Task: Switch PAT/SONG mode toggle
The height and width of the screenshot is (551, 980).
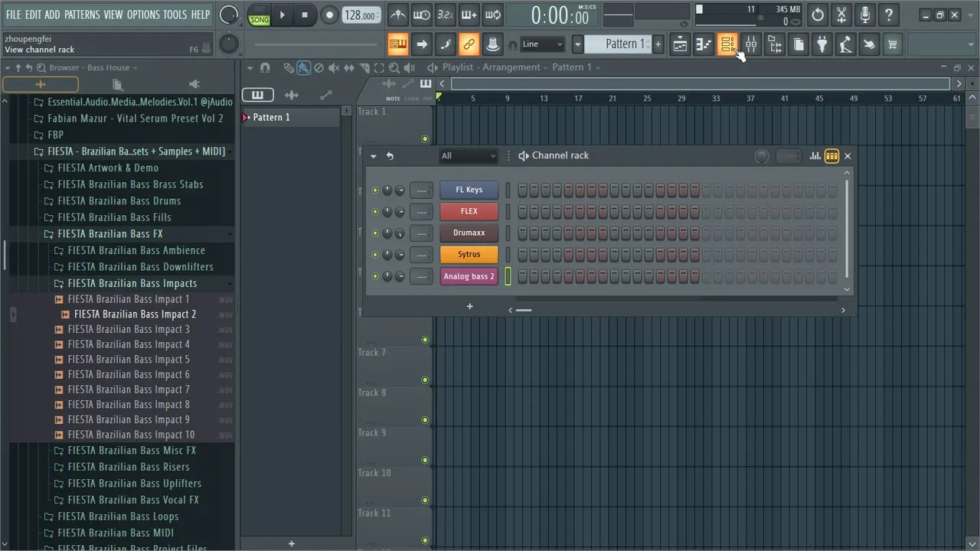Action: tap(260, 15)
